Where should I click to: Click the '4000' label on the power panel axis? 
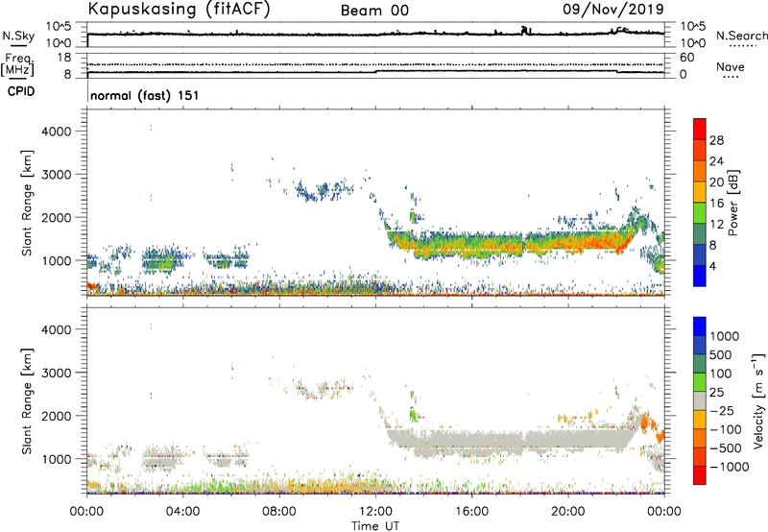[56, 132]
